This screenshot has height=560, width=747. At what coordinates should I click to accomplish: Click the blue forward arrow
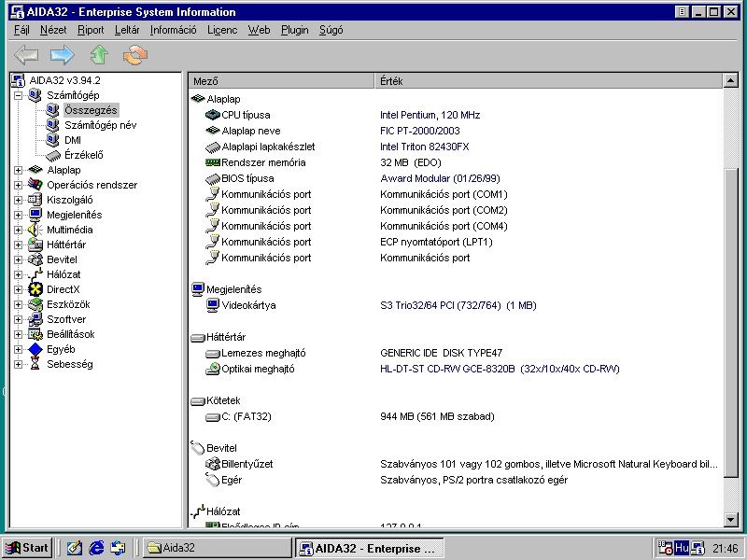[x=63, y=55]
